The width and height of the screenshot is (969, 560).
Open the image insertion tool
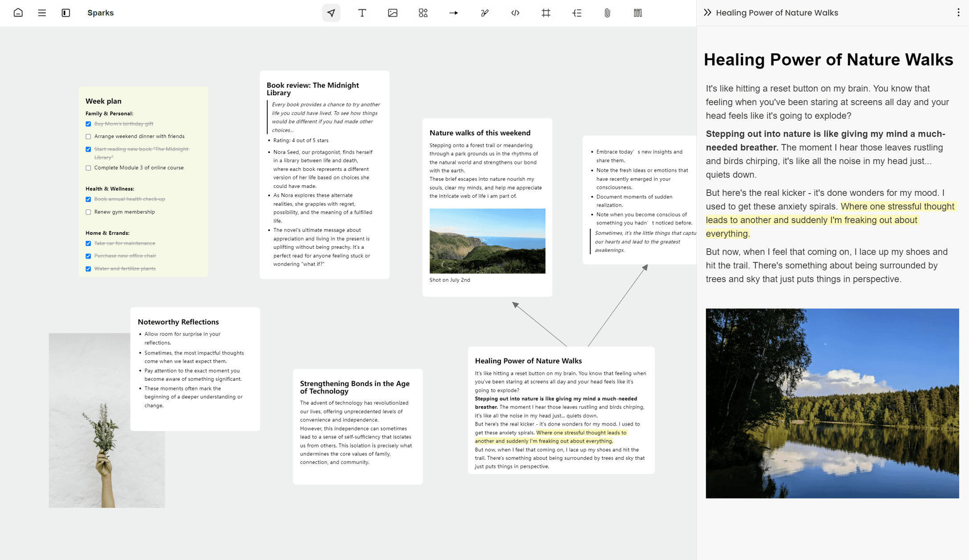(393, 13)
